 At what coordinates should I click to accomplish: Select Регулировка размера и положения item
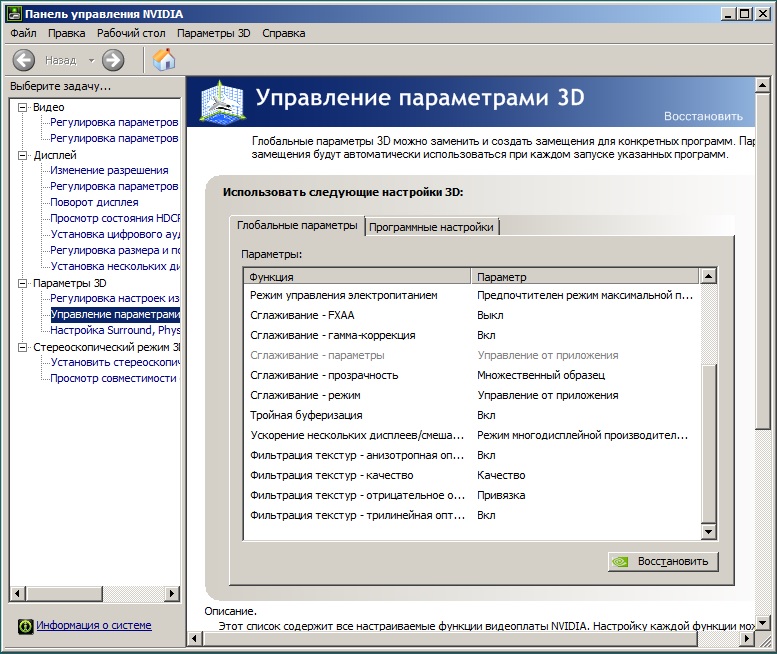tap(115, 250)
